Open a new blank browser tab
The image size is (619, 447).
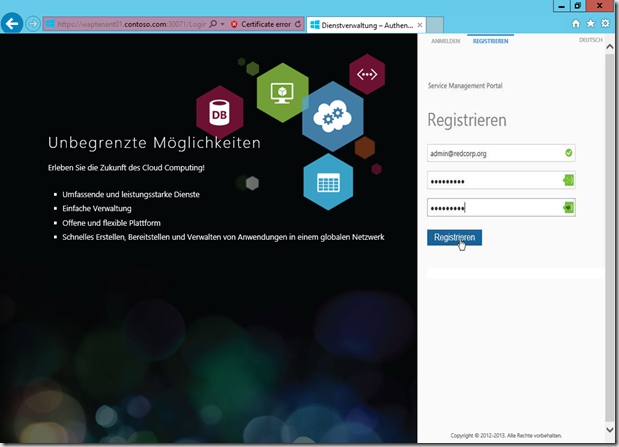(435, 25)
